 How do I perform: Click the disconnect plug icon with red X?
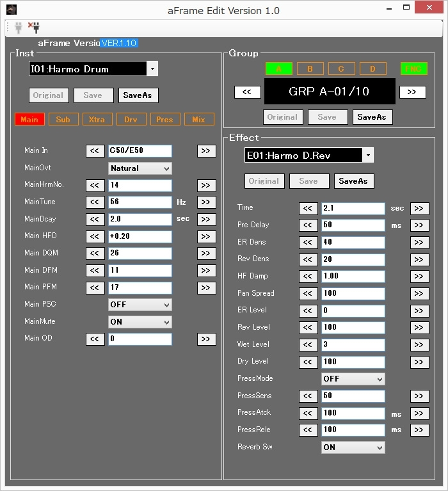tap(34, 28)
